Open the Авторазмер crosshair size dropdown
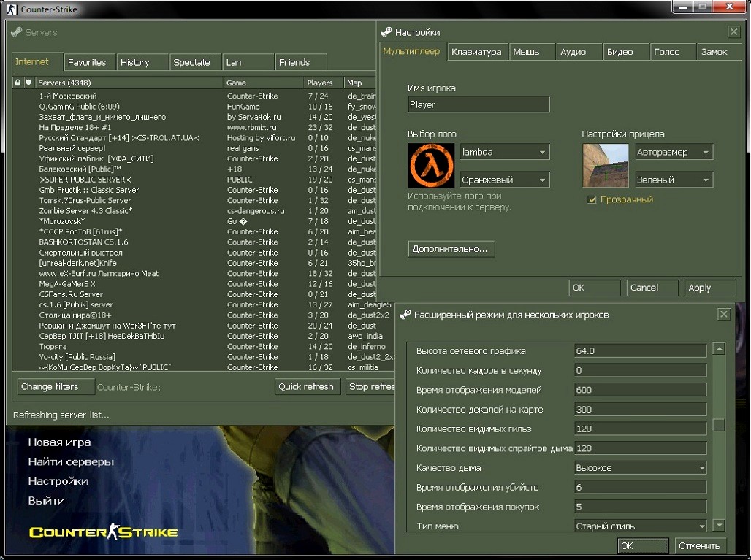The width and height of the screenshot is (751, 560). (673, 152)
